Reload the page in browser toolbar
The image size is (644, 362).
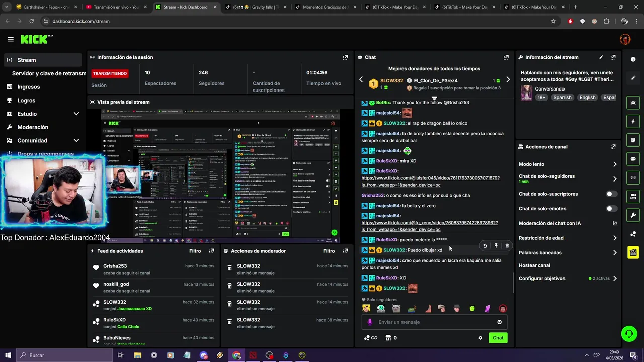tap(31, 21)
